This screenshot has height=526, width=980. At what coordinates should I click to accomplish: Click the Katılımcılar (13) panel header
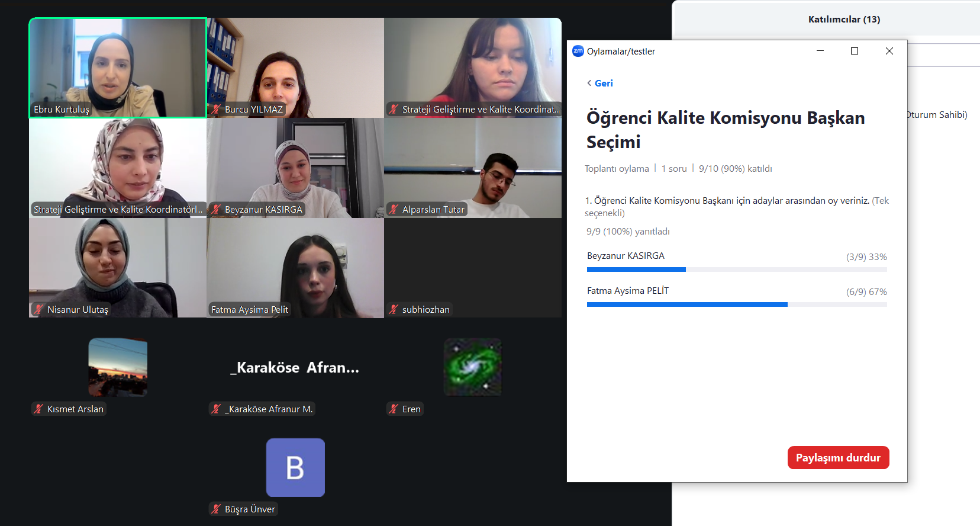click(843, 20)
